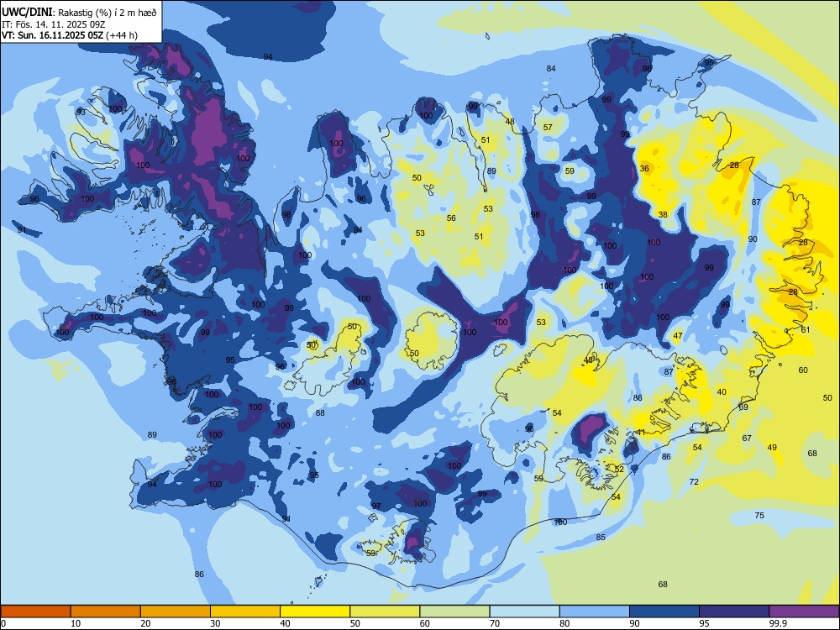Click the humidity value '61' near the east coast

[x=806, y=330]
